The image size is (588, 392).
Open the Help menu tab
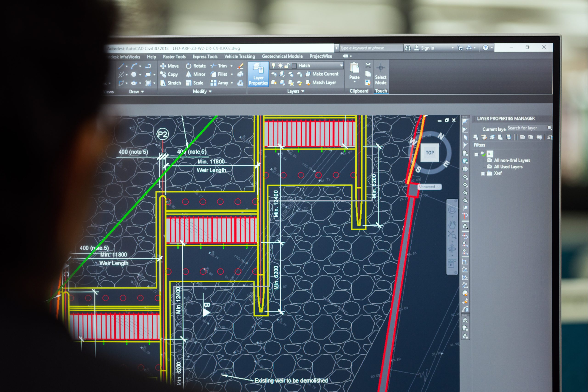pos(152,57)
